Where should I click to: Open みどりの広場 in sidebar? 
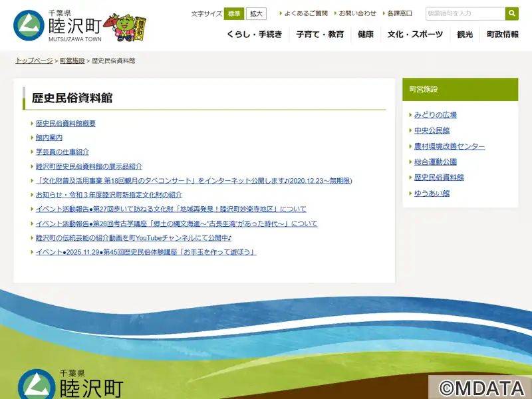pos(435,115)
